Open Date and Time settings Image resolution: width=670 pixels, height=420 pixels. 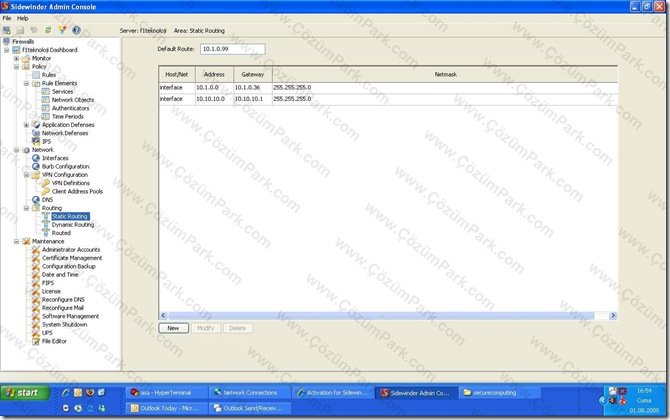click(x=60, y=275)
